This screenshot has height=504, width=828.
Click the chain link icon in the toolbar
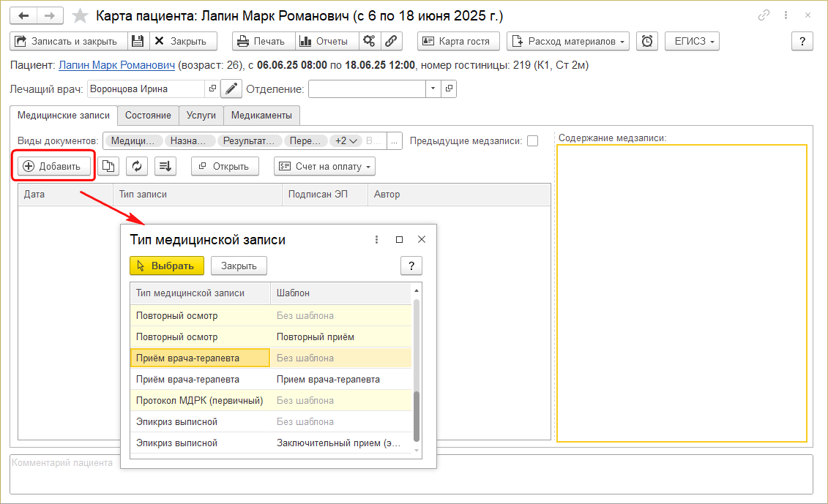391,42
